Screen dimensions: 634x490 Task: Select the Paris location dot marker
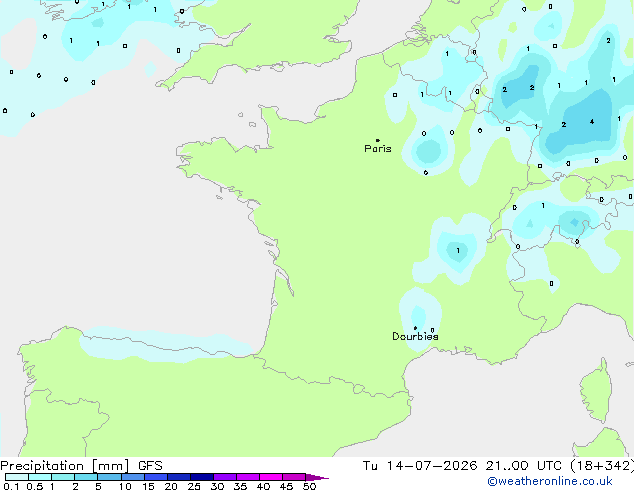click(378, 140)
